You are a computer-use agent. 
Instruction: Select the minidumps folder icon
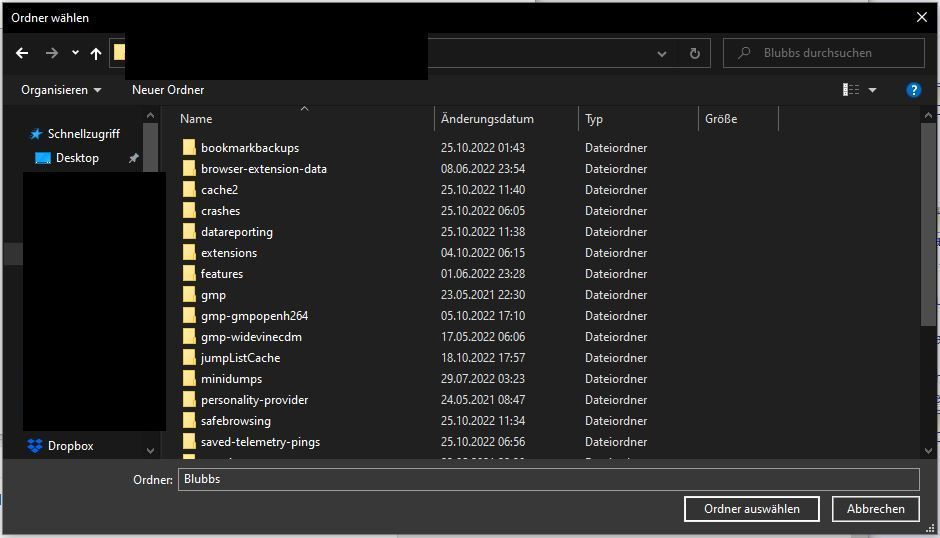(x=189, y=378)
